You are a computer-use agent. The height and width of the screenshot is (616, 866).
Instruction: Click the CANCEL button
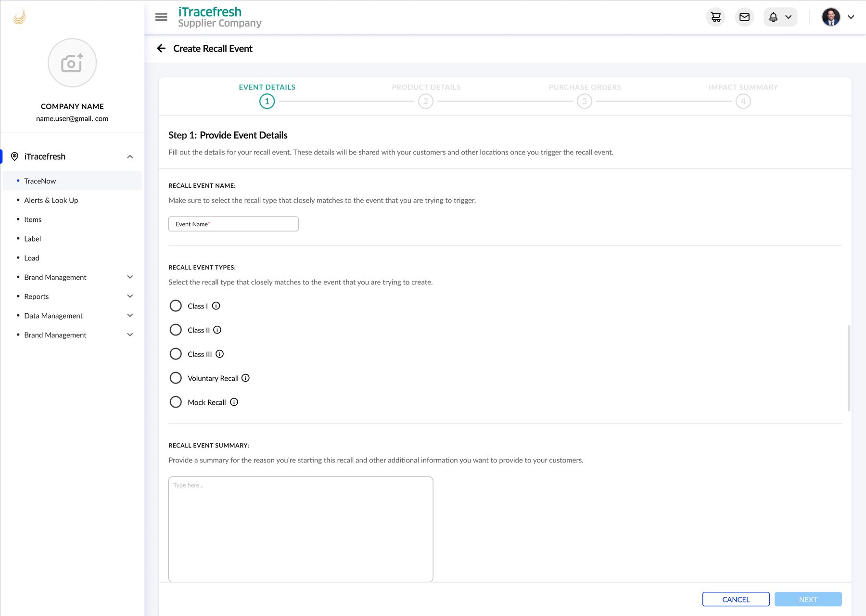tap(736, 599)
